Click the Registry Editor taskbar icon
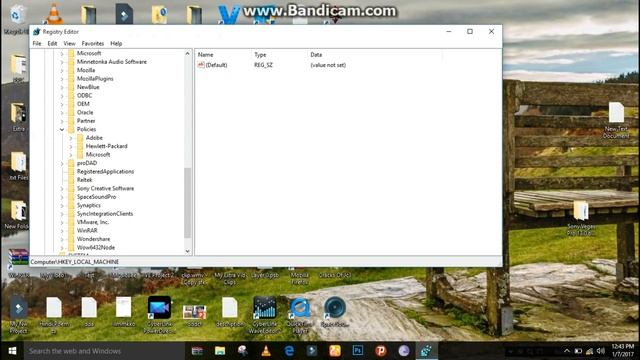Viewport: 640px width, 360px height. (427, 351)
